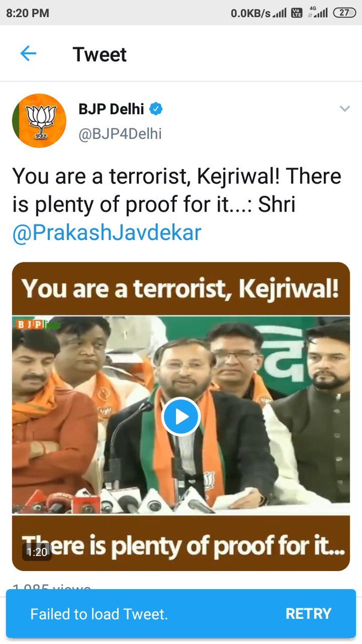Tap the 8:20 PM clock

[x=27, y=13]
